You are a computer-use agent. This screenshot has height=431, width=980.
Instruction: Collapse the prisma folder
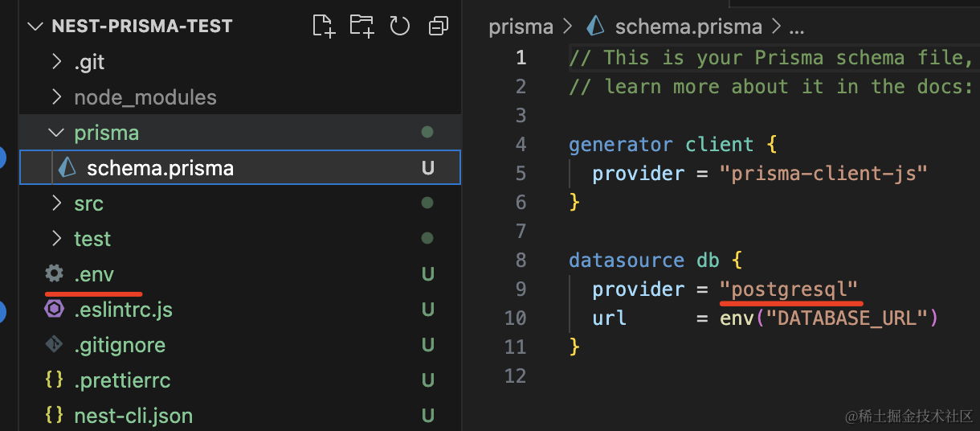coord(106,133)
